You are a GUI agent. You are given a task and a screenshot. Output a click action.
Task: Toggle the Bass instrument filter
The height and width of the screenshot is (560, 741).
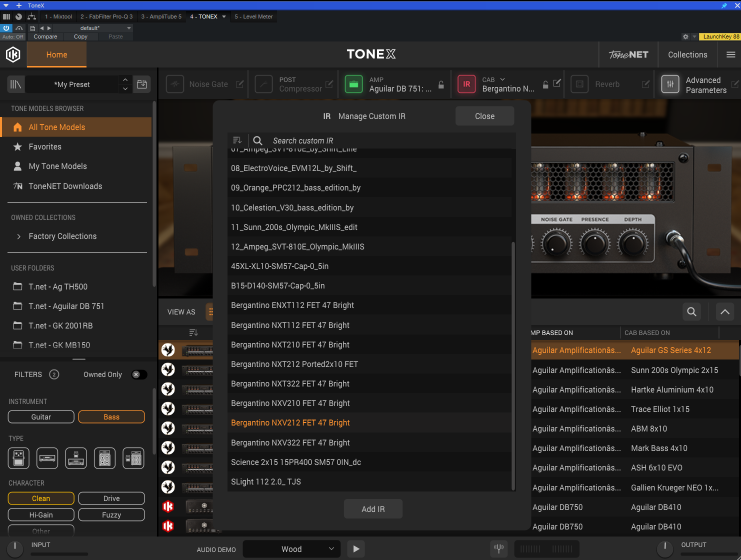(x=111, y=417)
